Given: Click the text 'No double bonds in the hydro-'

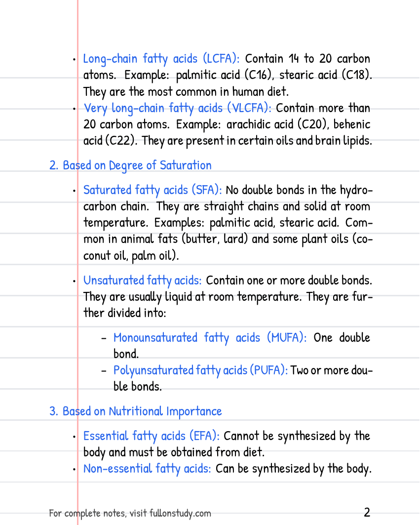Looking at the screenshot, I should click(x=299, y=190).
